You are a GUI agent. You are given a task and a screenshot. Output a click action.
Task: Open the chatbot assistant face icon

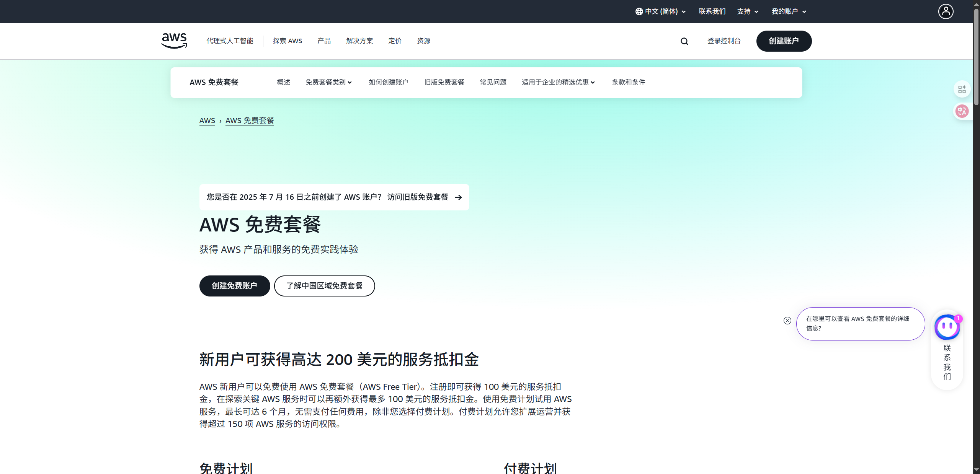pos(947,327)
